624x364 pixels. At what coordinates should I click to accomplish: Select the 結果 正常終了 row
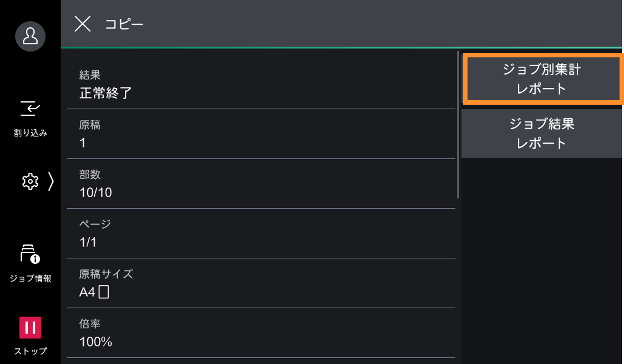click(261, 84)
